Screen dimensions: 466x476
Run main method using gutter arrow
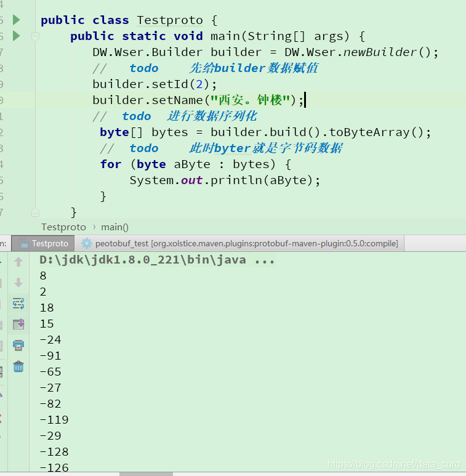pyautogui.click(x=17, y=36)
